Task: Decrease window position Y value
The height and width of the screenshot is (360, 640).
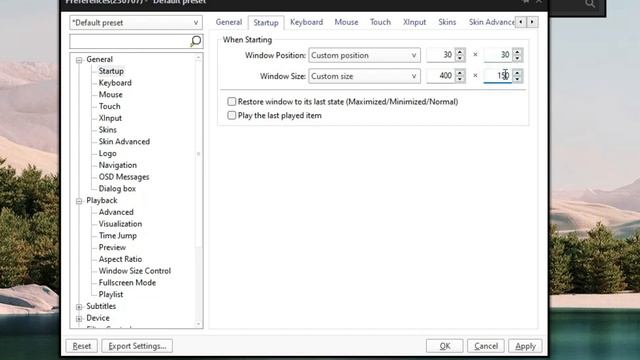Action: coord(517,58)
